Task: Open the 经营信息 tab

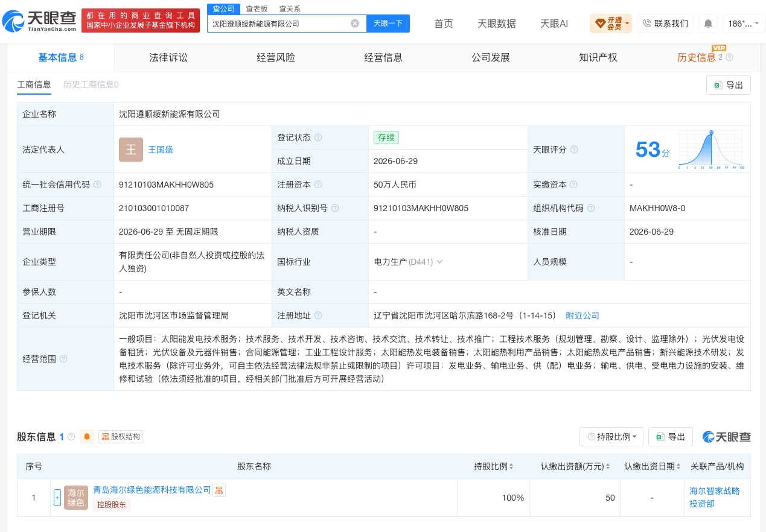Action: pyautogui.click(x=383, y=57)
